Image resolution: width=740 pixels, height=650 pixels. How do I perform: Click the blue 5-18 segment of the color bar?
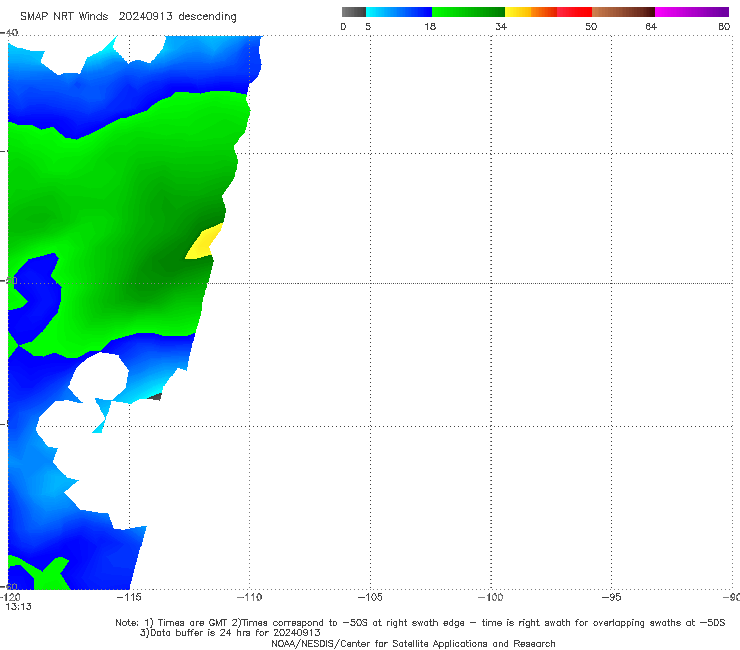pos(399,12)
